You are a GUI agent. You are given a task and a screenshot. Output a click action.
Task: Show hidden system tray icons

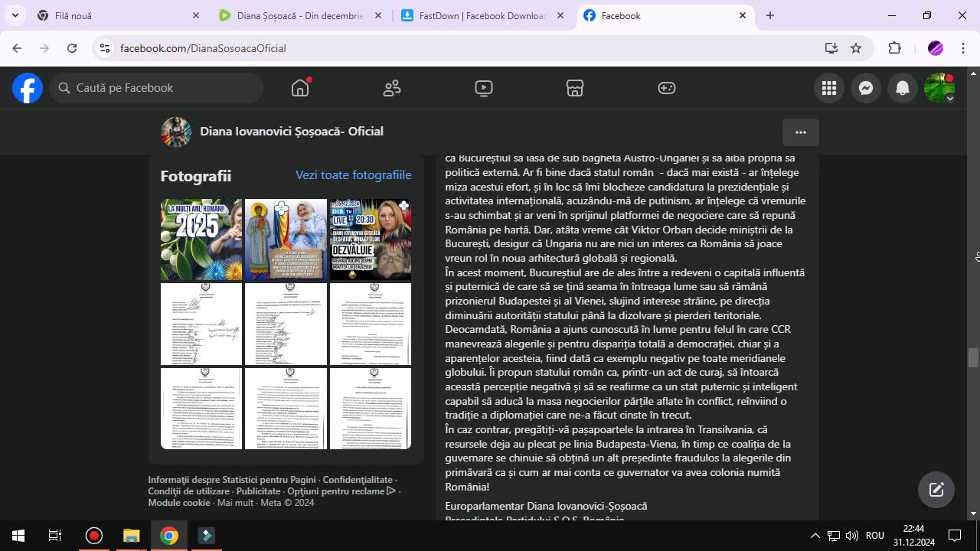click(815, 536)
